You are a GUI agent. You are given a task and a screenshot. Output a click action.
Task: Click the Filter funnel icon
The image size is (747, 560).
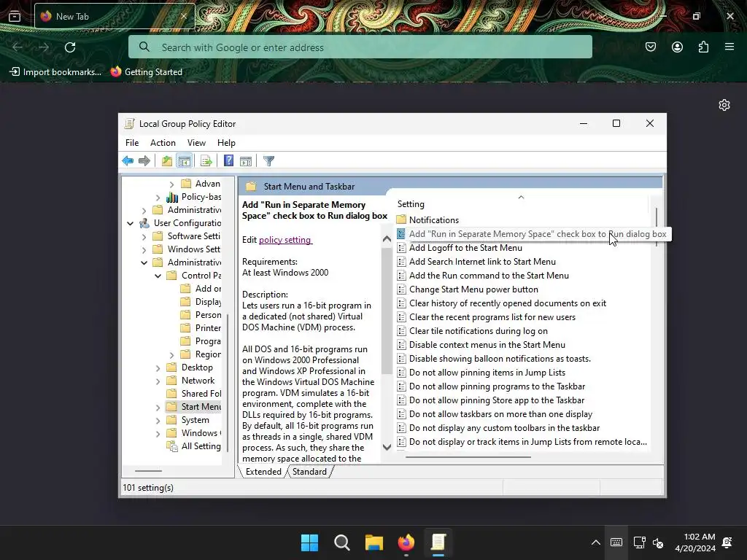(x=268, y=161)
